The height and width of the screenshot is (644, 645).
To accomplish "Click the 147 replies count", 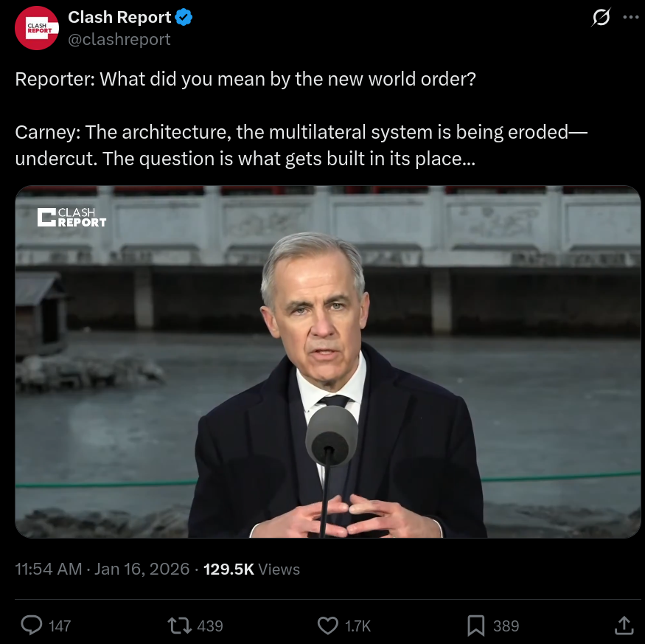I will [x=60, y=626].
